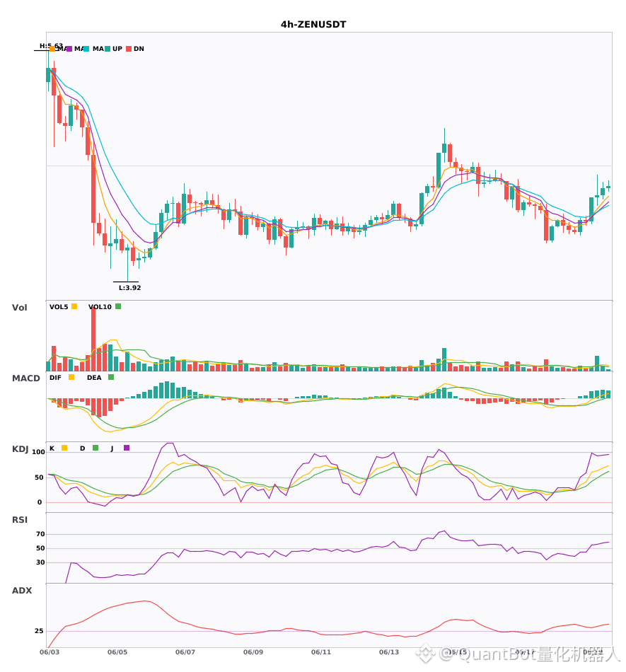
Task: Click the orange MA legend swatch
Action: click(52, 49)
